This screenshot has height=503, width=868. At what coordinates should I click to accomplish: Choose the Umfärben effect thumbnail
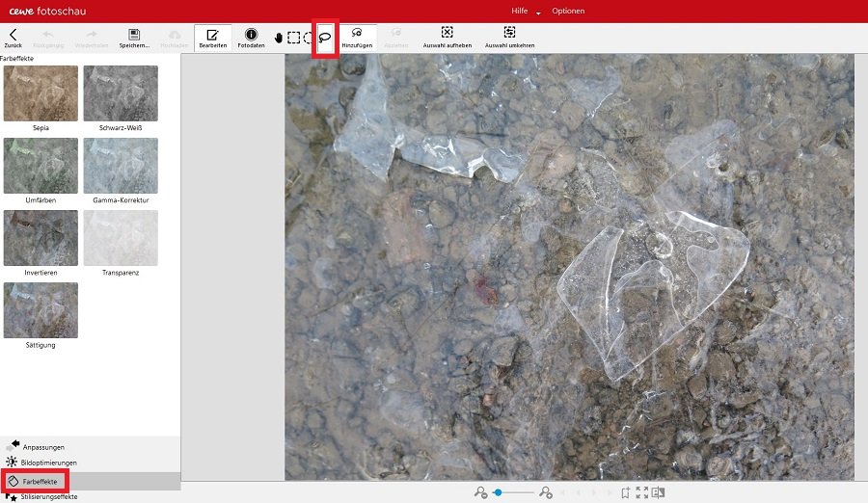(41, 166)
